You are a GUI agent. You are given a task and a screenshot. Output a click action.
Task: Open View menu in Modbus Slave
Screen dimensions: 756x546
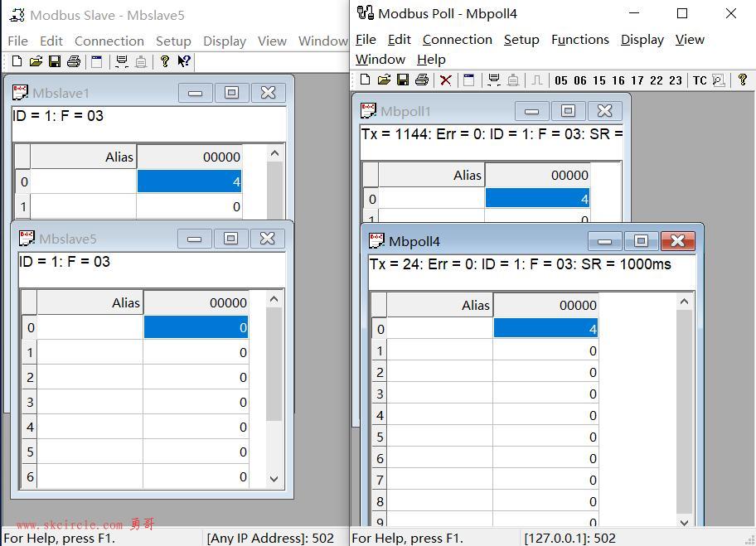click(272, 41)
